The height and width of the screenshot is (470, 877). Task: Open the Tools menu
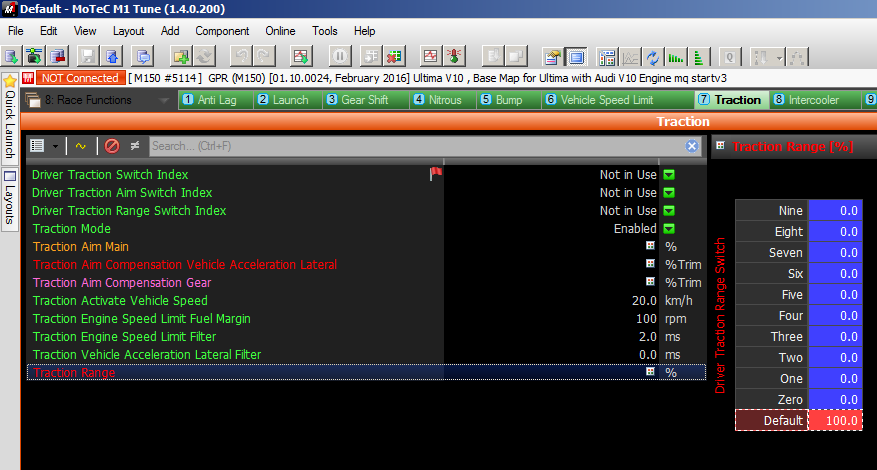(x=324, y=31)
